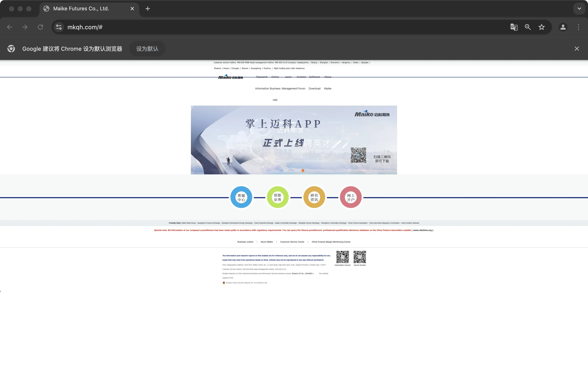Open China Securities Regulatory Commission link
The height and width of the screenshot is (378, 588).
(x=384, y=223)
